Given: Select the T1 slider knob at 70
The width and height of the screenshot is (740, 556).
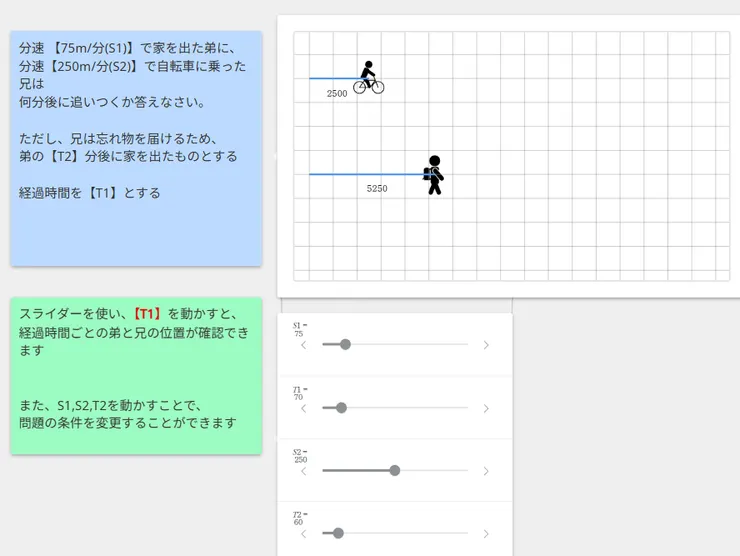Looking at the screenshot, I should 341,408.
